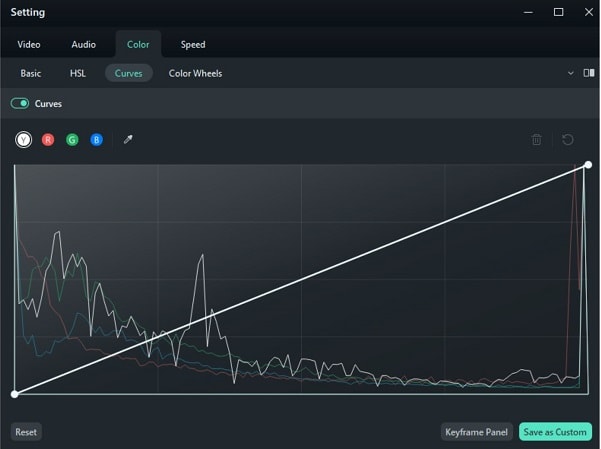This screenshot has width=601, height=449.
Task: Toggle the side-by-side compare view icon
Action: click(589, 73)
